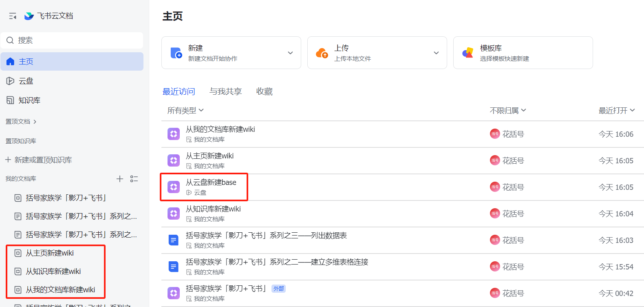
Task: Expand the 上传 dropdown arrow
Action: coord(436,53)
